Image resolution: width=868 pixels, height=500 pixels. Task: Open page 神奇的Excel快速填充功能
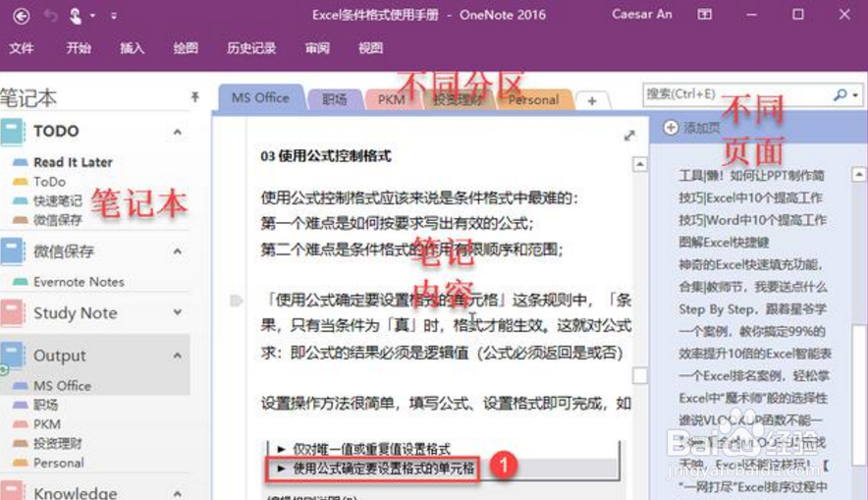tap(750, 264)
